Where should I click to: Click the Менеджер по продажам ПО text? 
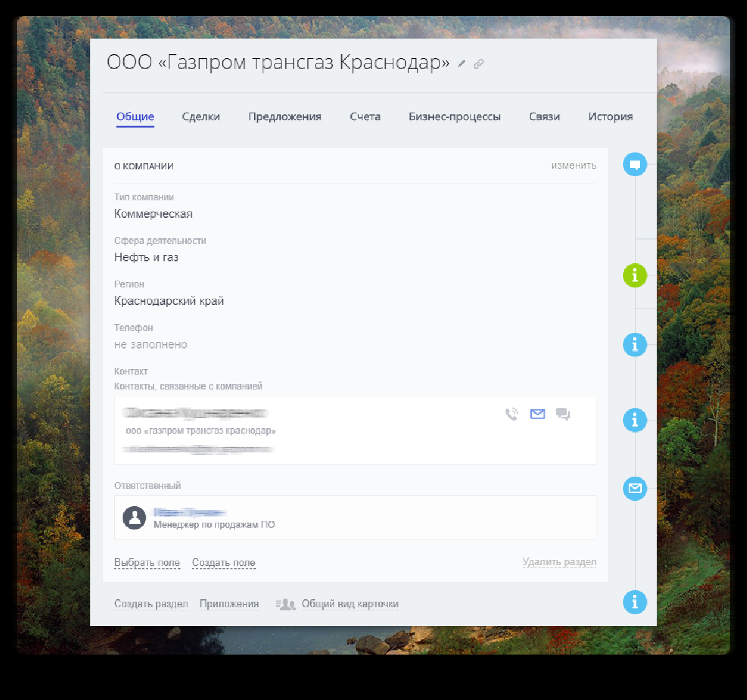(x=214, y=525)
